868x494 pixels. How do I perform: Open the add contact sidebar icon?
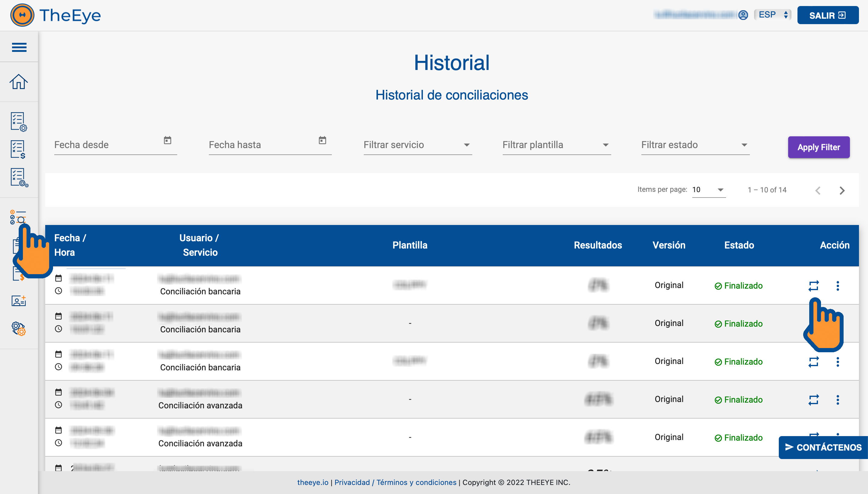click(x=19, y=301)
